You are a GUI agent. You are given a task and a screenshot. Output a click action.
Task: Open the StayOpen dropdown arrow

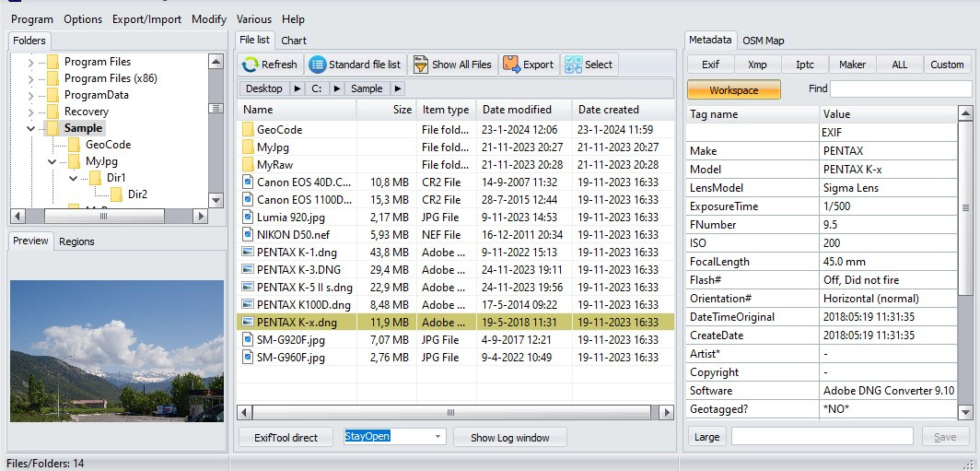coord(437,437)
